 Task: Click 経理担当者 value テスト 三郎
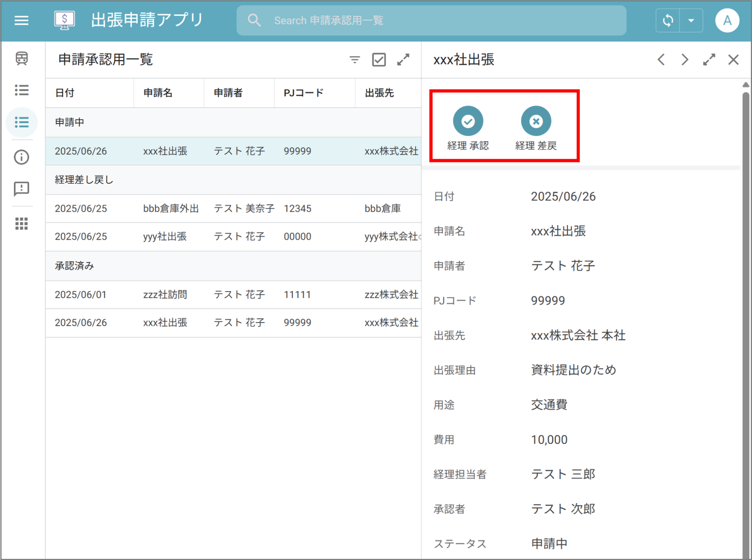click(563, 474)
